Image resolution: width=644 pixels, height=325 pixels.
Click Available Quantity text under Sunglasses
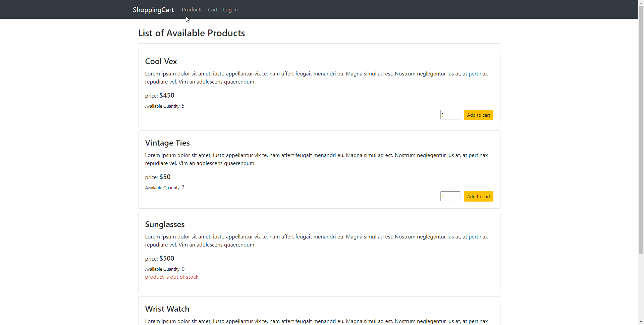pyautogui.click(x=165, y=269)
